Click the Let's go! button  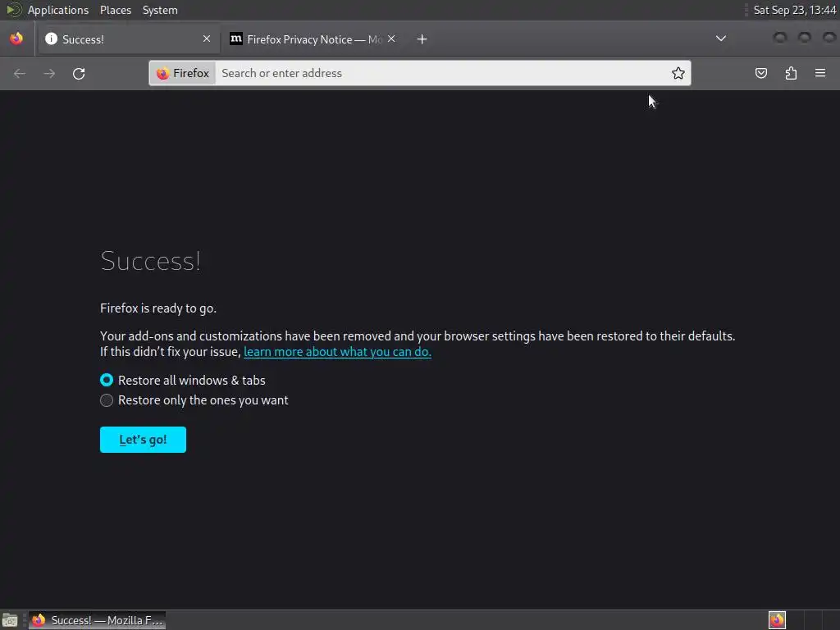(x=143, y=440)
